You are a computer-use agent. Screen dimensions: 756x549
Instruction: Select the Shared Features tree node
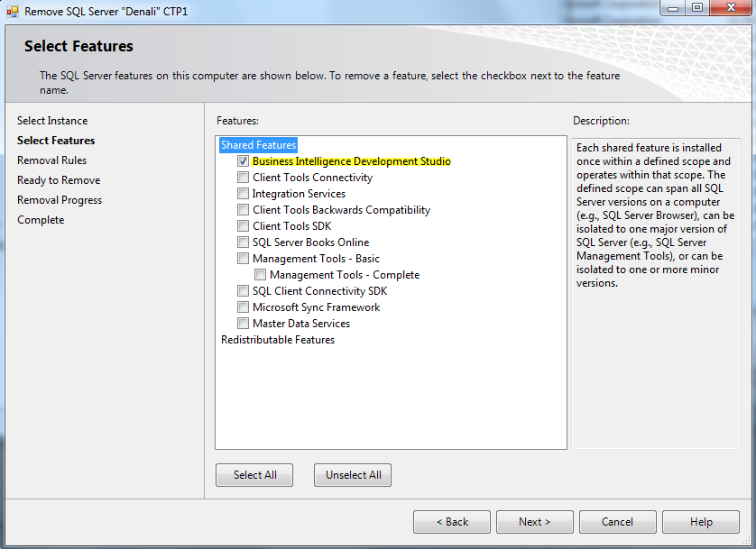(x=258, y=145)
